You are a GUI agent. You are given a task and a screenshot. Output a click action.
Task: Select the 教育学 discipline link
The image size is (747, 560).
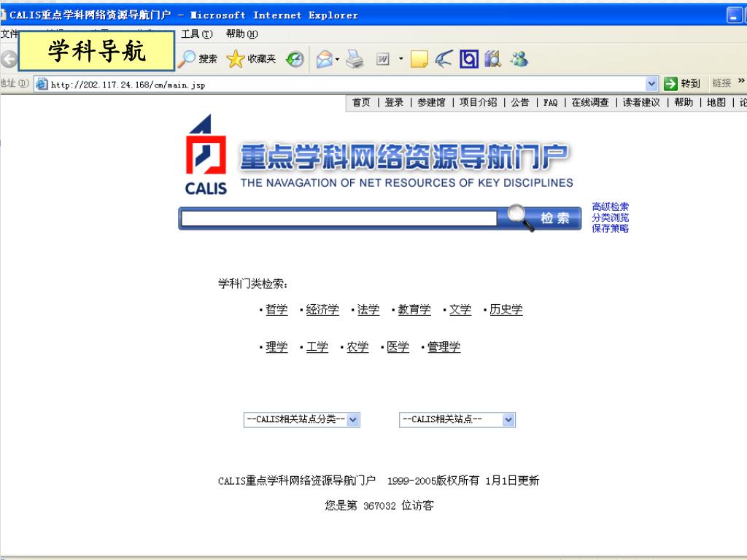pyautogui.click(x=414, y=309)
